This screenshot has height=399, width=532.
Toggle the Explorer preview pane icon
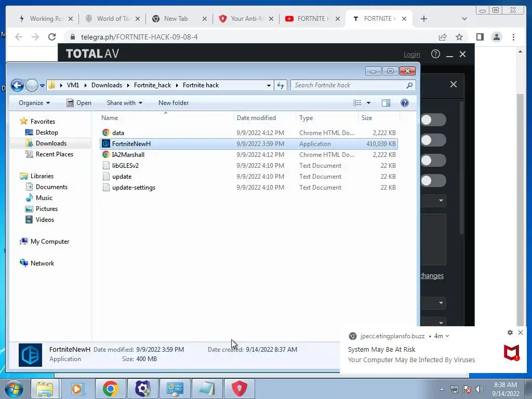[386, 103]
